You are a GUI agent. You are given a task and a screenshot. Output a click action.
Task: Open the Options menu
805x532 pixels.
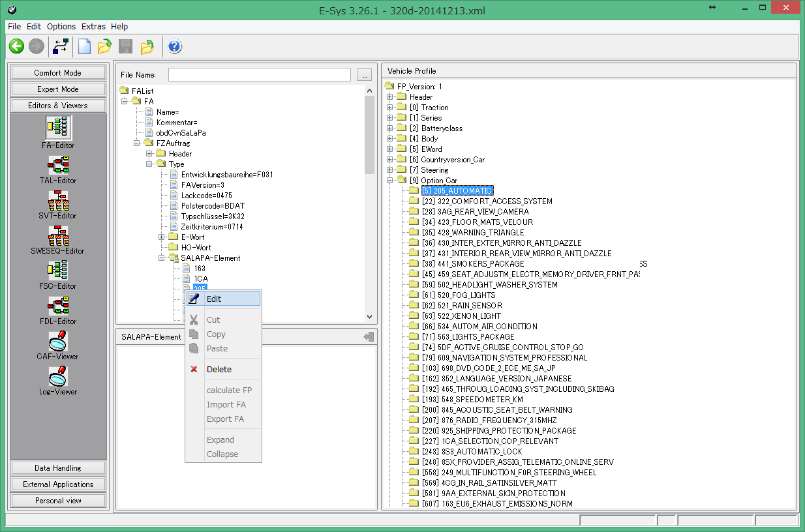coord(61,27)
